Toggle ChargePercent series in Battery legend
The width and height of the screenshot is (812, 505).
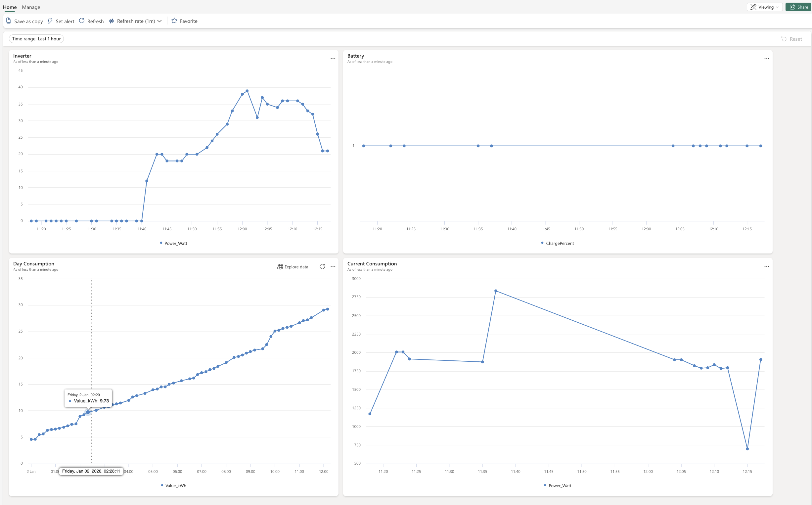(558, 243)
